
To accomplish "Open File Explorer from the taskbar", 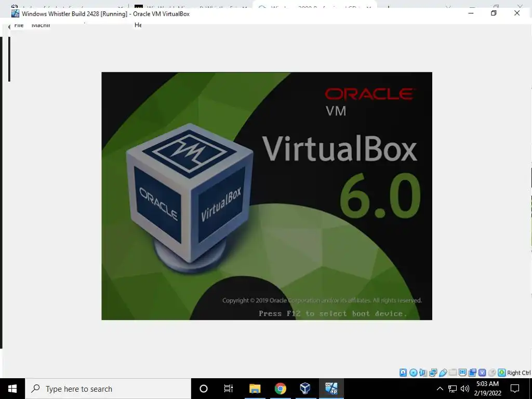I will pos(255,389).
